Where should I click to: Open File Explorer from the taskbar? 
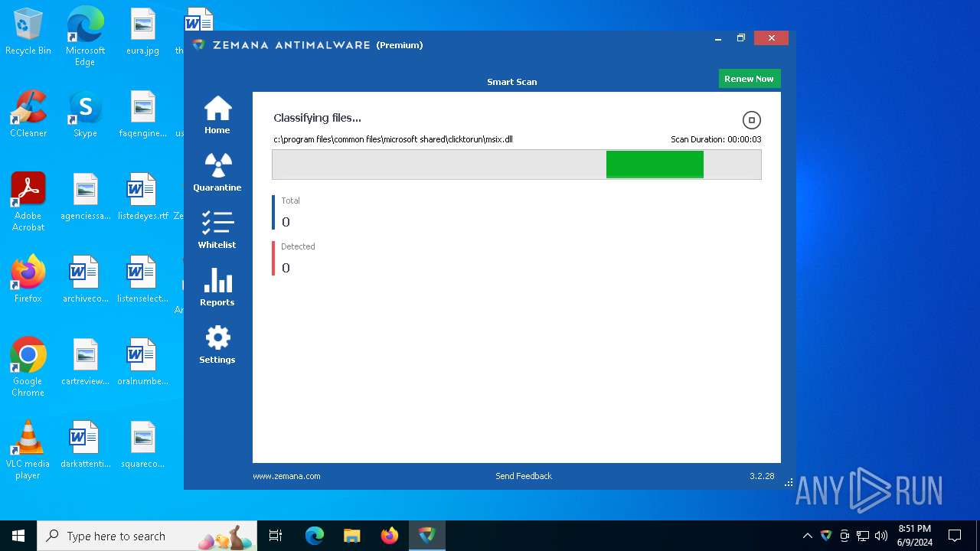coord(351,536)
